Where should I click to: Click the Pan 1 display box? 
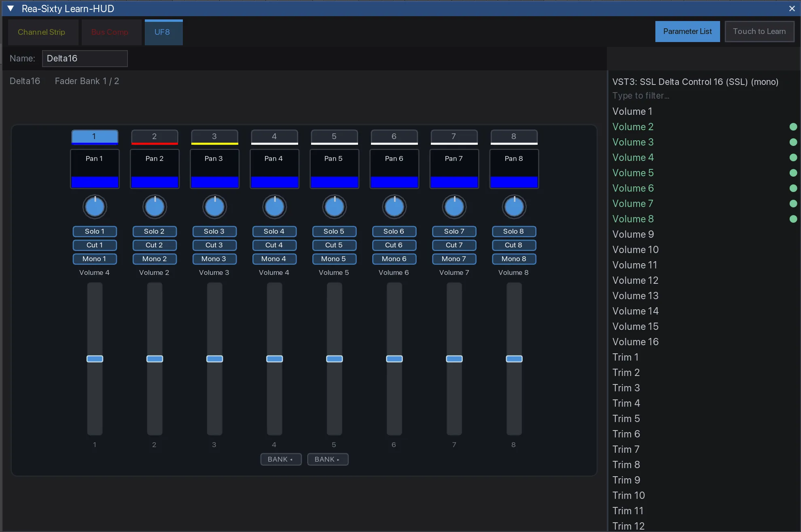(95, 169)
